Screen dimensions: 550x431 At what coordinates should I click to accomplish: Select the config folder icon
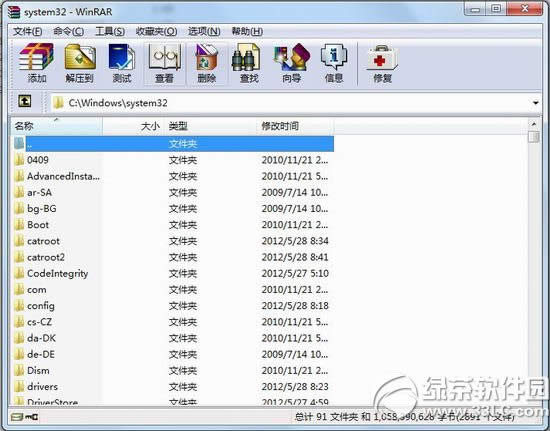click(x=19, y=306)
